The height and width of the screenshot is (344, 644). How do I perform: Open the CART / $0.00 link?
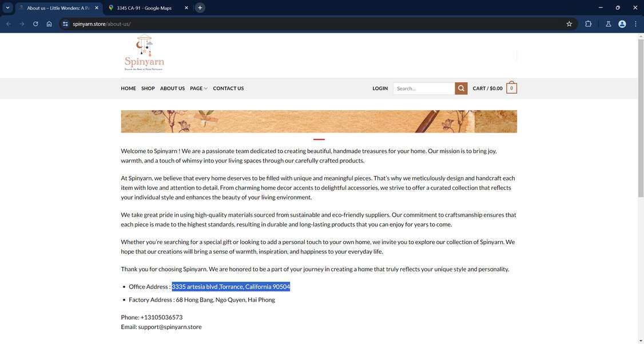coord(487,88)
